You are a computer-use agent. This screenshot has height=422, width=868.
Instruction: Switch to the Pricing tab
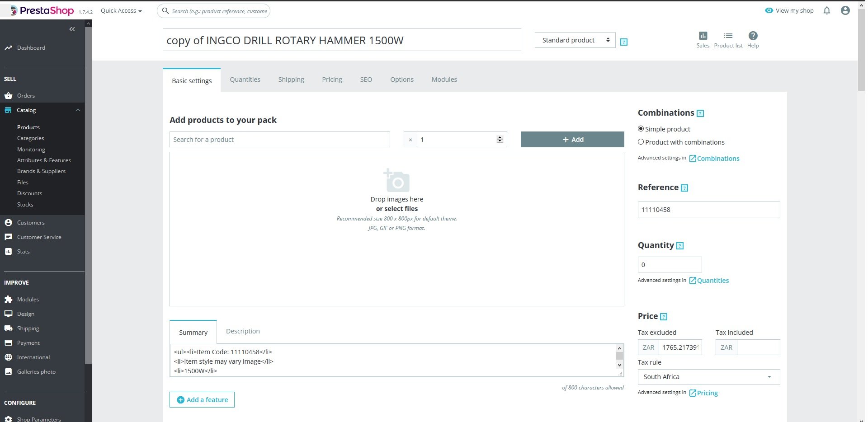[x=332, y=80]
